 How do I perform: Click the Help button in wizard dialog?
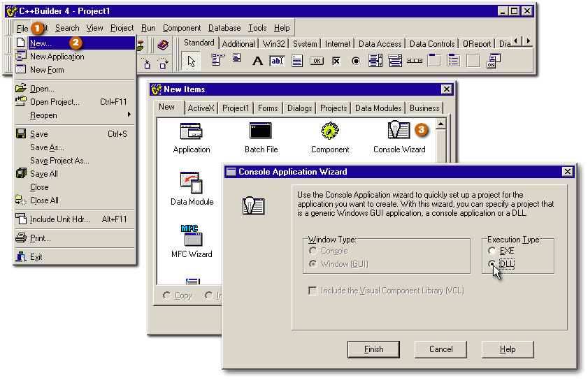(508, 349)
